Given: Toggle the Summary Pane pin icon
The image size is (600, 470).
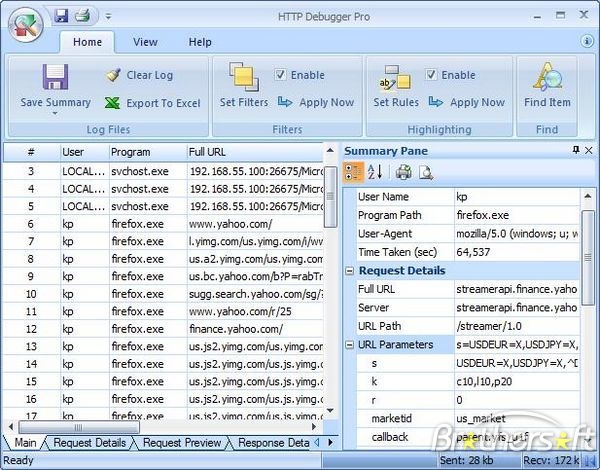Looking at the screenshot, I should coord(576,150).
